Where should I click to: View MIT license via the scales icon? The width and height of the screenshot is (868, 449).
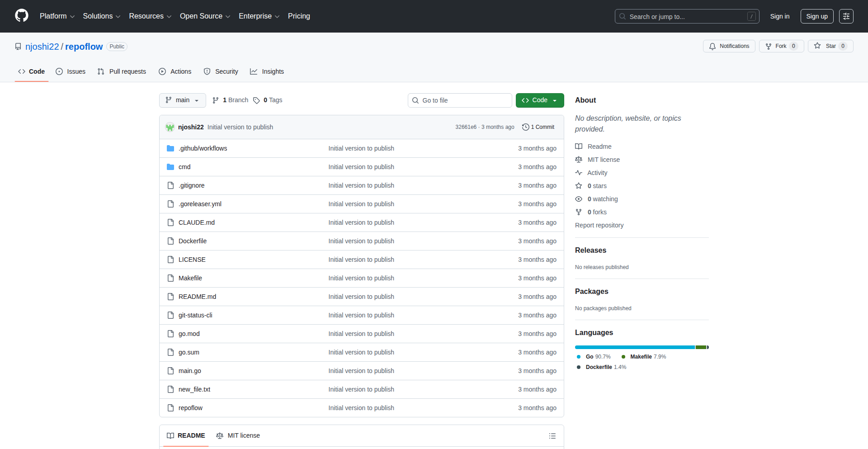click(x=579, y=160)
